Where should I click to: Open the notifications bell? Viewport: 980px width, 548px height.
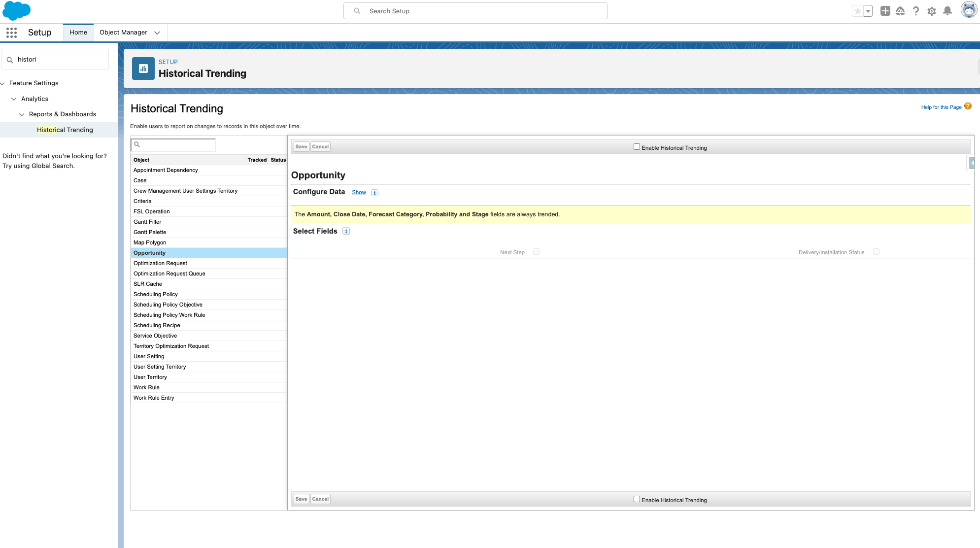(x=947, y=10)
